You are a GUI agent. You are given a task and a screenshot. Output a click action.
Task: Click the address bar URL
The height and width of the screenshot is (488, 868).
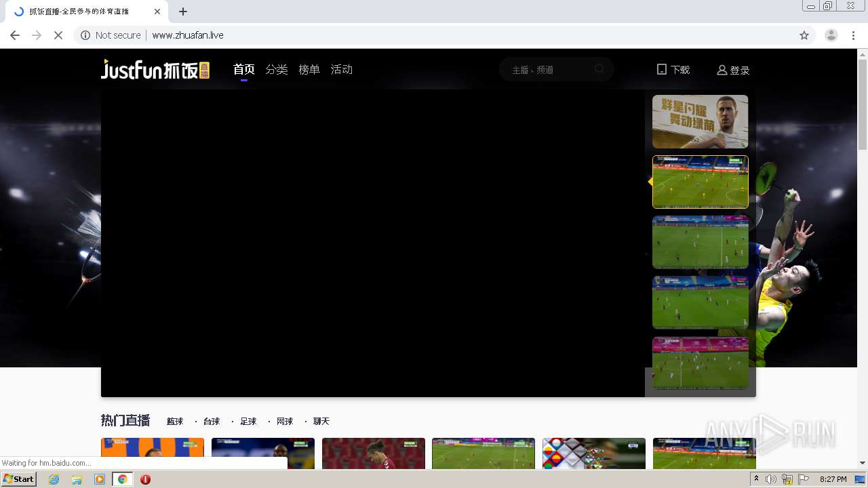point(188,35)
